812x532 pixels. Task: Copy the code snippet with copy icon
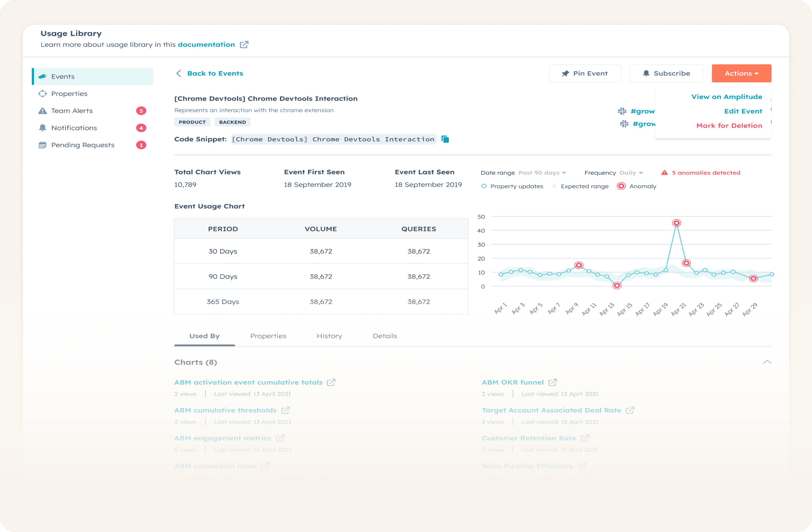(x=445, y=139)
